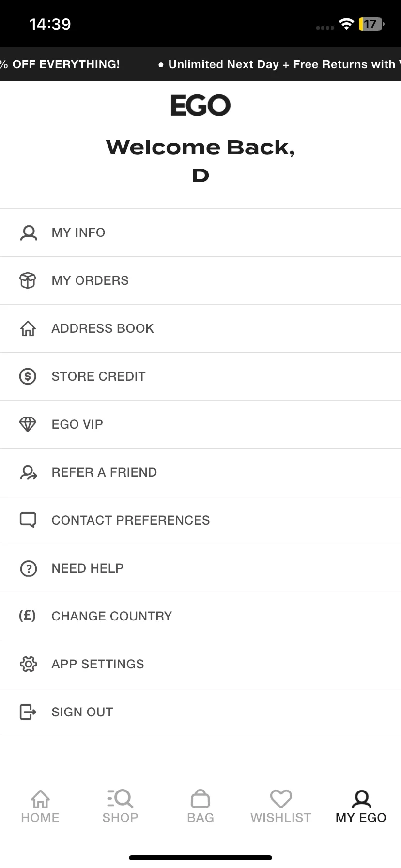This screenshot has height=868, width=401.
Task: Tap the package box icon for My Orders
Action: [x=28, y=280]
